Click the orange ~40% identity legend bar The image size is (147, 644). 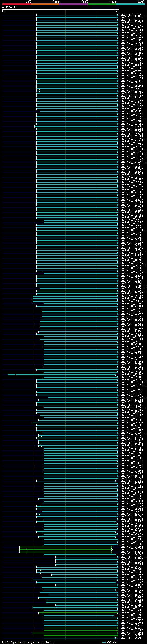point(45,4)
